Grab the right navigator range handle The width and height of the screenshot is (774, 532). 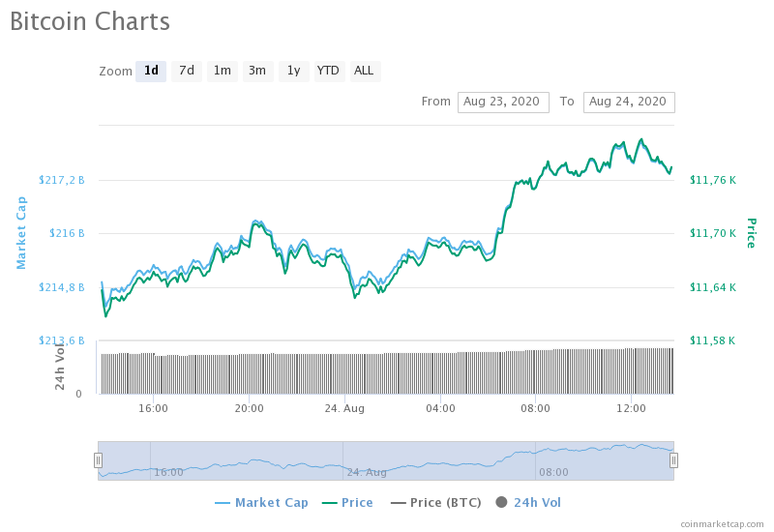(673, 460)
